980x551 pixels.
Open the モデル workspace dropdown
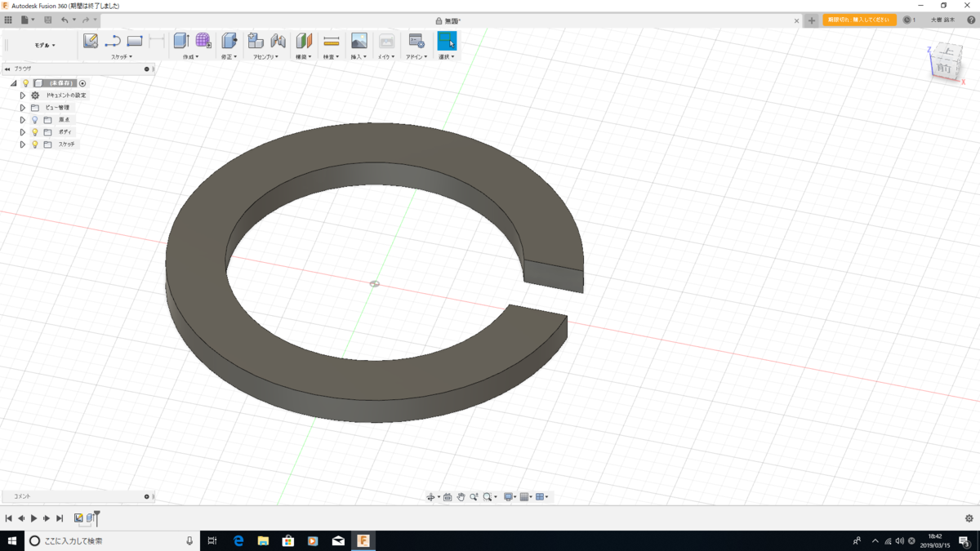point(45,46)
